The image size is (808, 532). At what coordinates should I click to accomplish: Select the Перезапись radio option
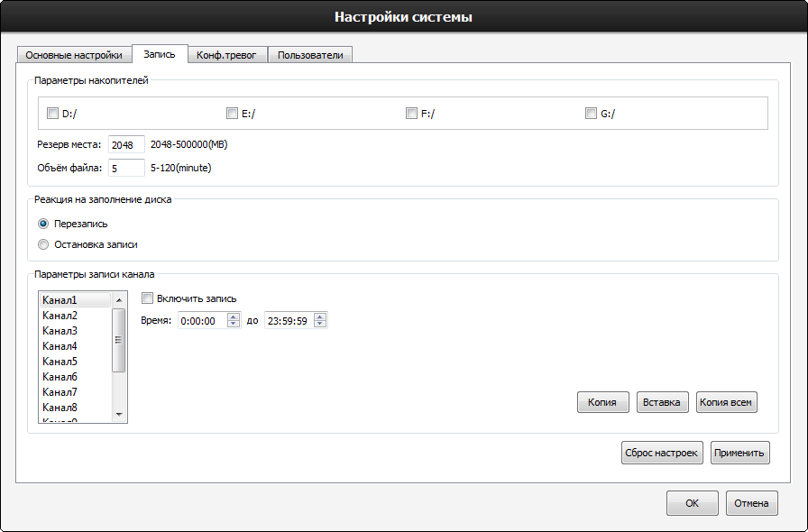43,224
